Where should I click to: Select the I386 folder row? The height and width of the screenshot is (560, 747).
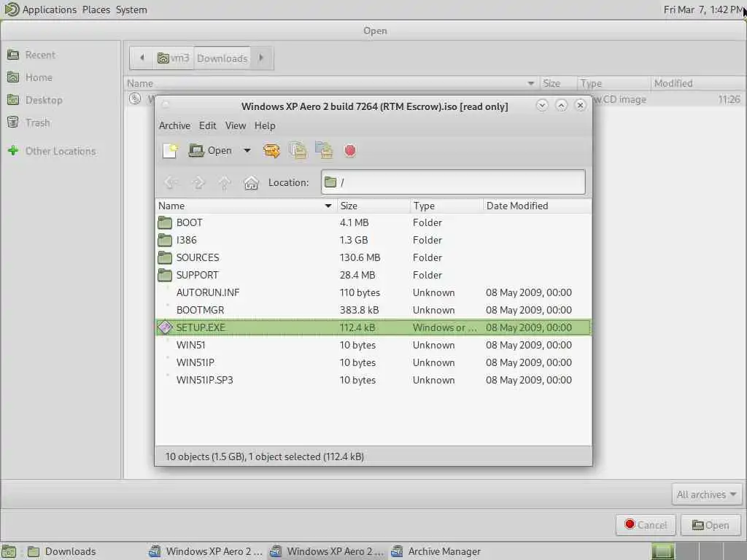[x=373, y=240]
